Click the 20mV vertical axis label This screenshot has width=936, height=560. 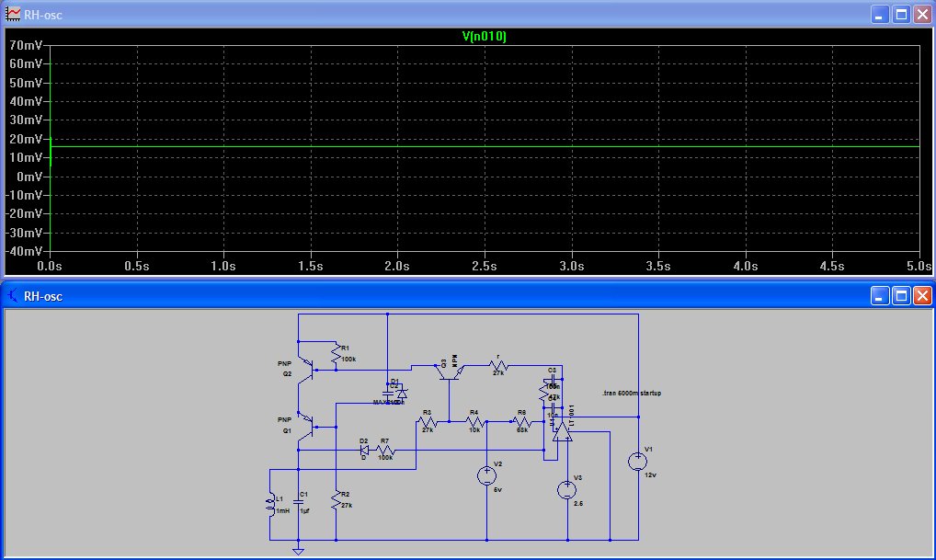[26, 139]
